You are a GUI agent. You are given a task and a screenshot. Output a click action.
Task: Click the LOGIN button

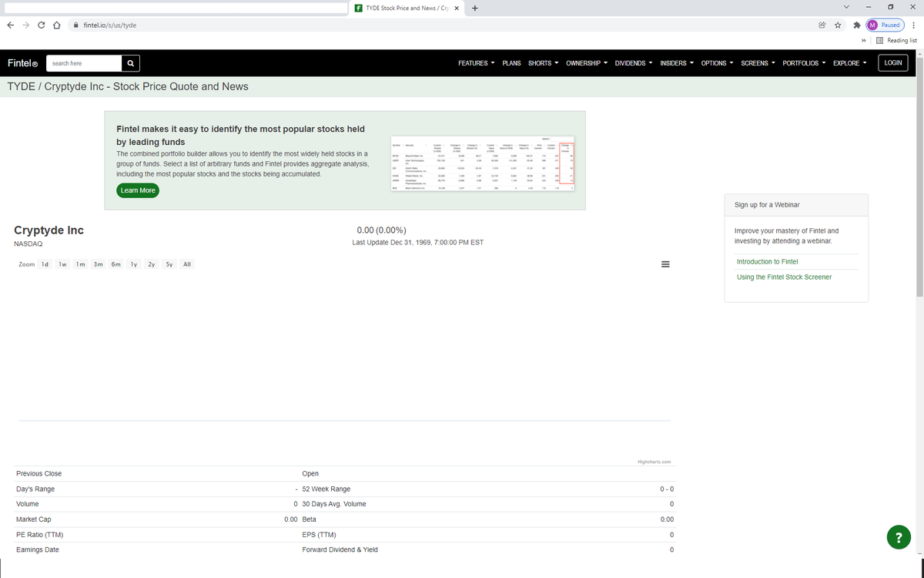click(893, 63)
